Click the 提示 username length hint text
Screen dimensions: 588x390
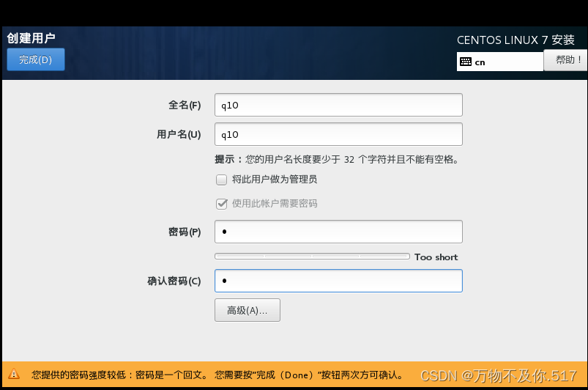click(337, 160)
